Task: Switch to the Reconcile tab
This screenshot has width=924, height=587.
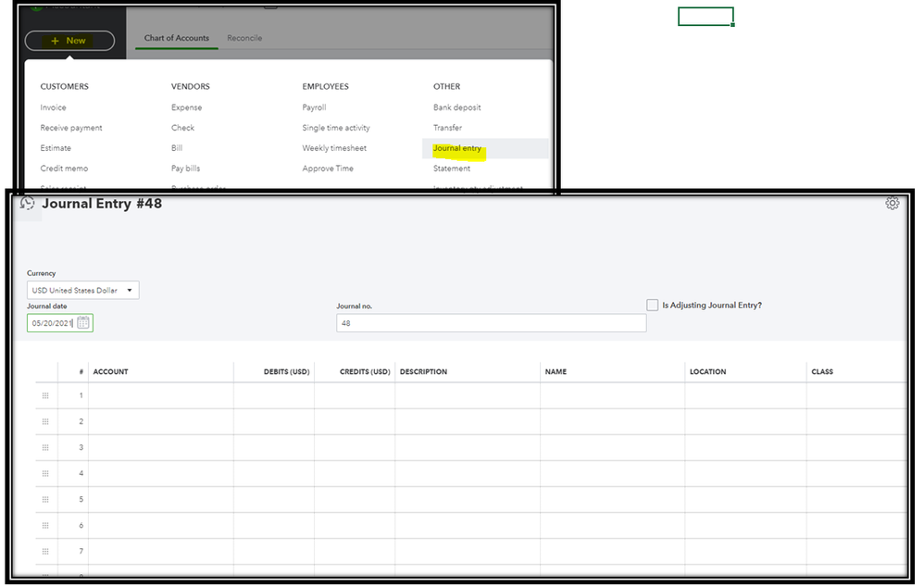Action: pos(244,38)
